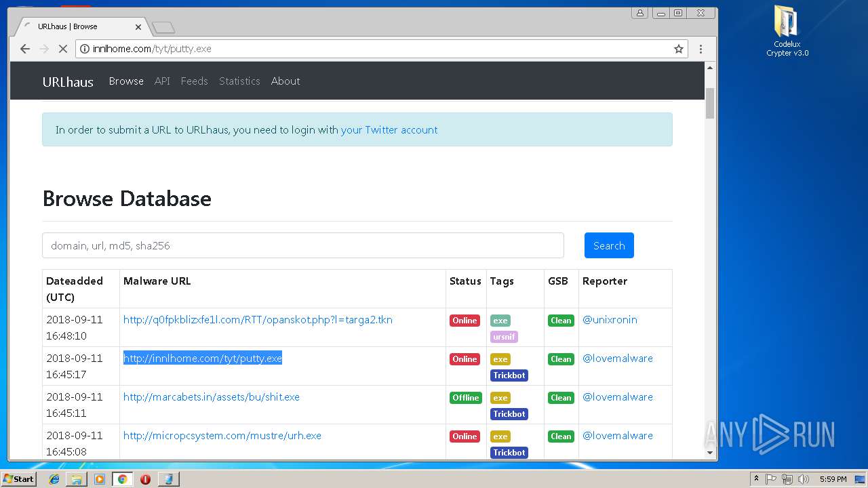Open the media player taskbar icon

tap(100, 479)
